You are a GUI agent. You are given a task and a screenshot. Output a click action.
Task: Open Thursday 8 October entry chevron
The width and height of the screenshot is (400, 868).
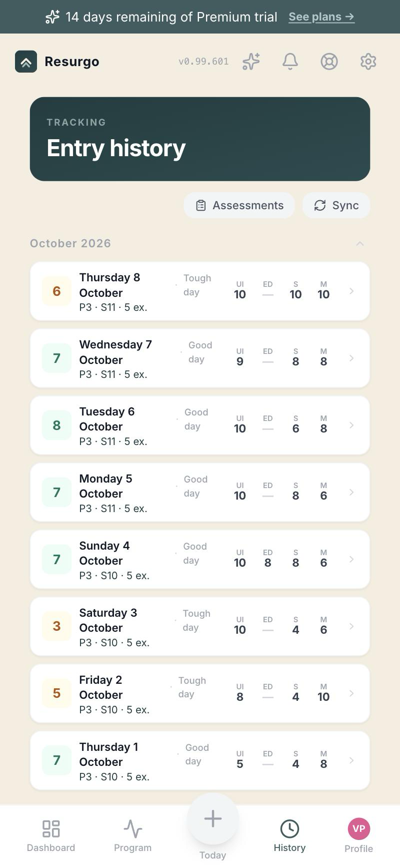click(x=351, y=291)
